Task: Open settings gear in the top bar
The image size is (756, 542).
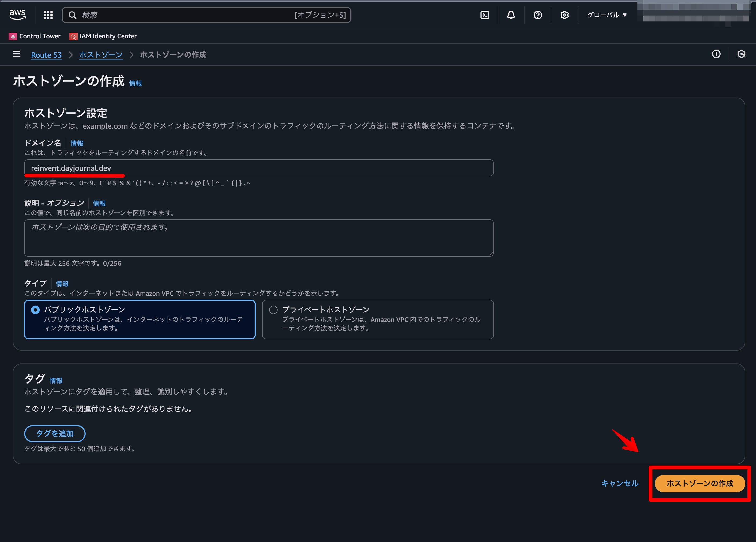Action: (x=564, y=15)
